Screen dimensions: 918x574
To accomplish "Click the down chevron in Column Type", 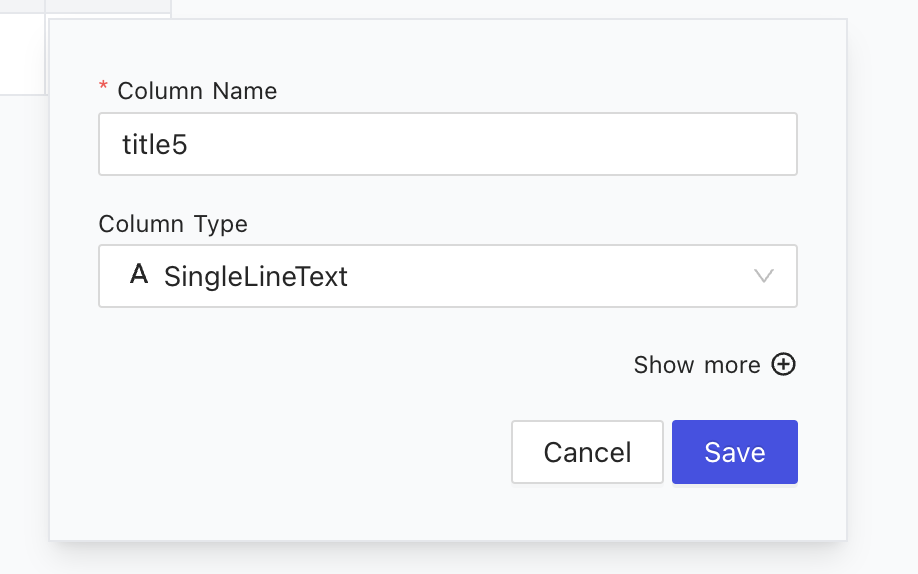I will click(x=764, y=275).
